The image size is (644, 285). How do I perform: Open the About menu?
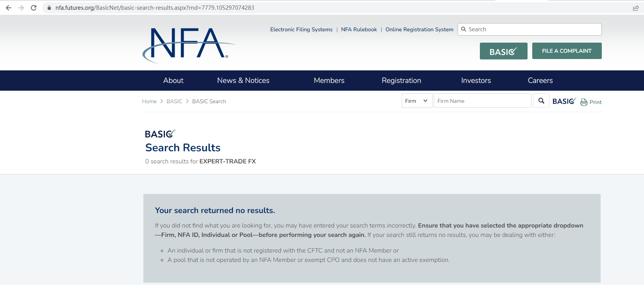click(x=173, y=81)
